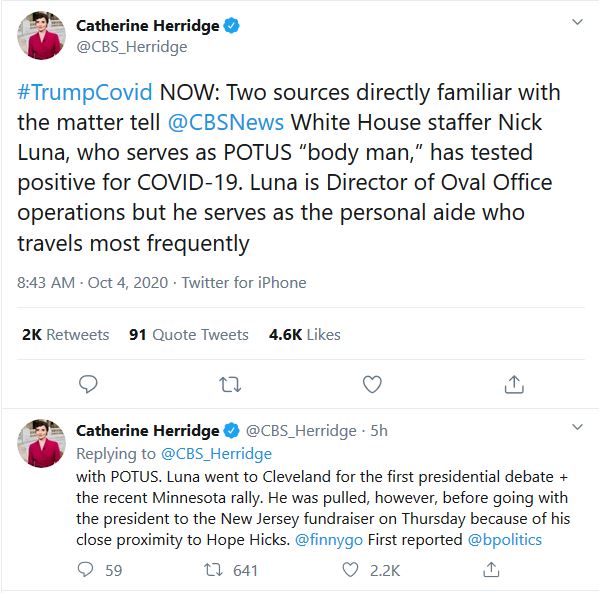Open the #TrumpCovid hashtag
599x593 pixels.
[85, 92]
